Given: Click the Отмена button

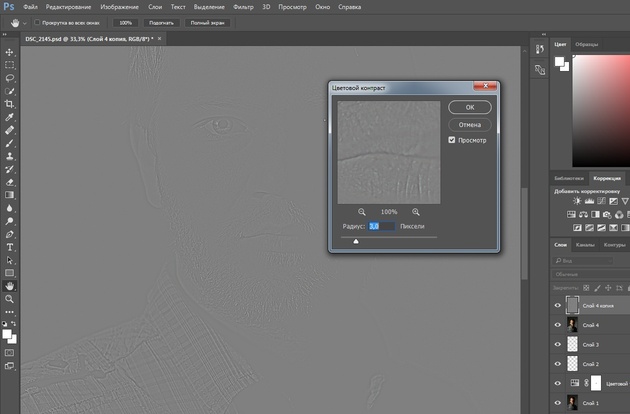Looking at the screenshot, I should point(469,125).
